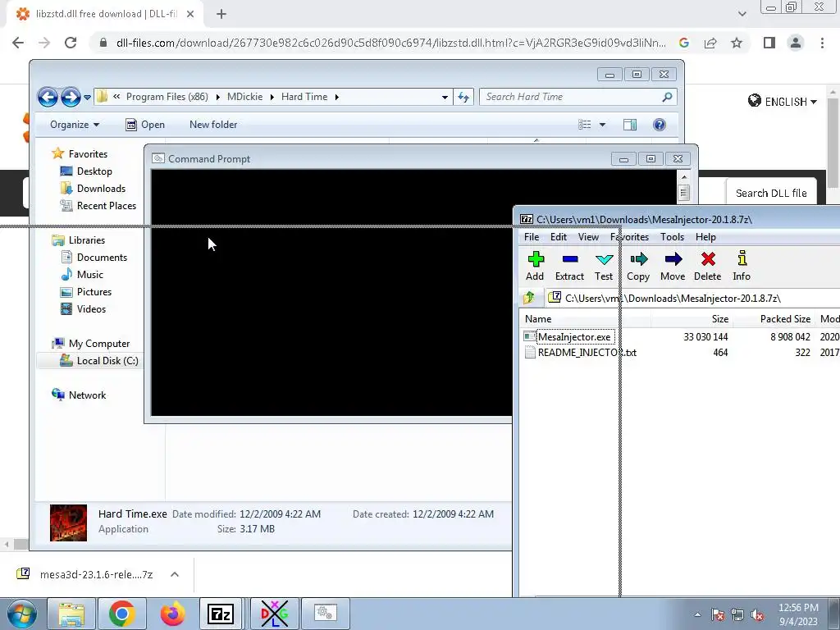The height and width of the screenshot is (630, 840).
Task: Open the Help menu in 7-Zip
Action: [705, 237]
